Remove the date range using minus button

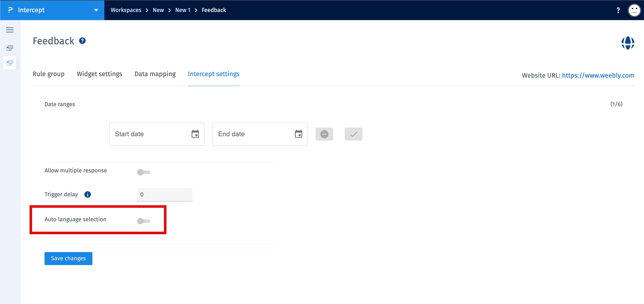click(x=324, y=134)
